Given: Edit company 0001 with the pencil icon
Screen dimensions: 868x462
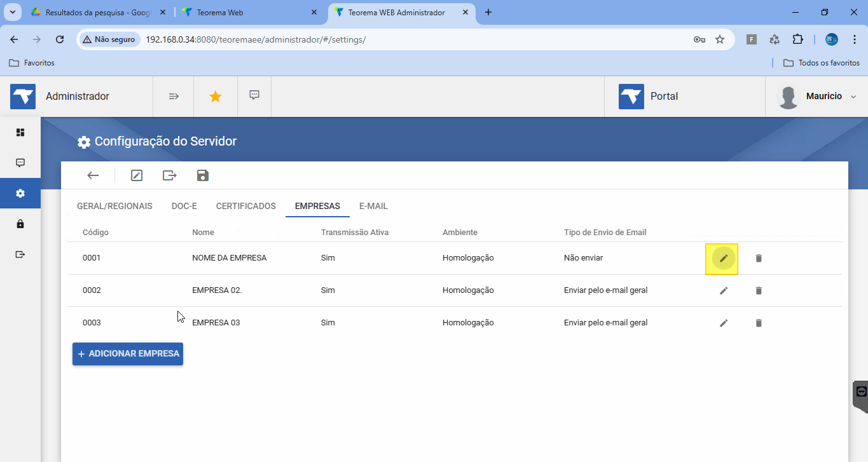Looking at the screenshot, I should 723,258.
